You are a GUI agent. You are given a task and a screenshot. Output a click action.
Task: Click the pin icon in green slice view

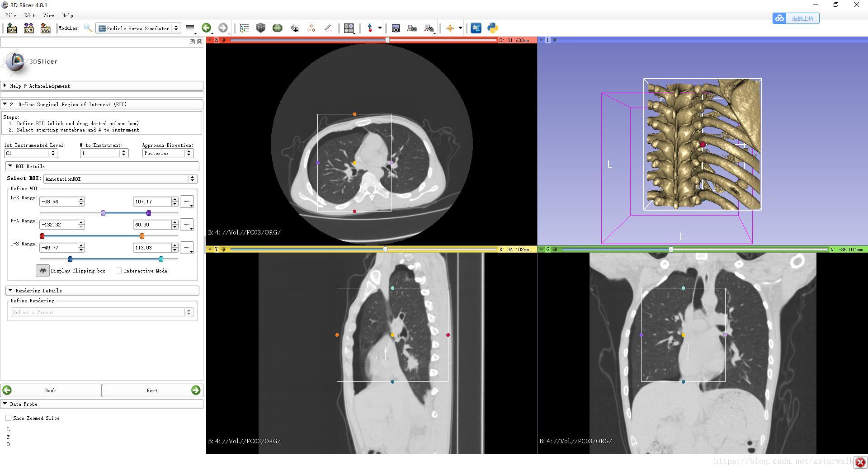(x=541, y=249)
